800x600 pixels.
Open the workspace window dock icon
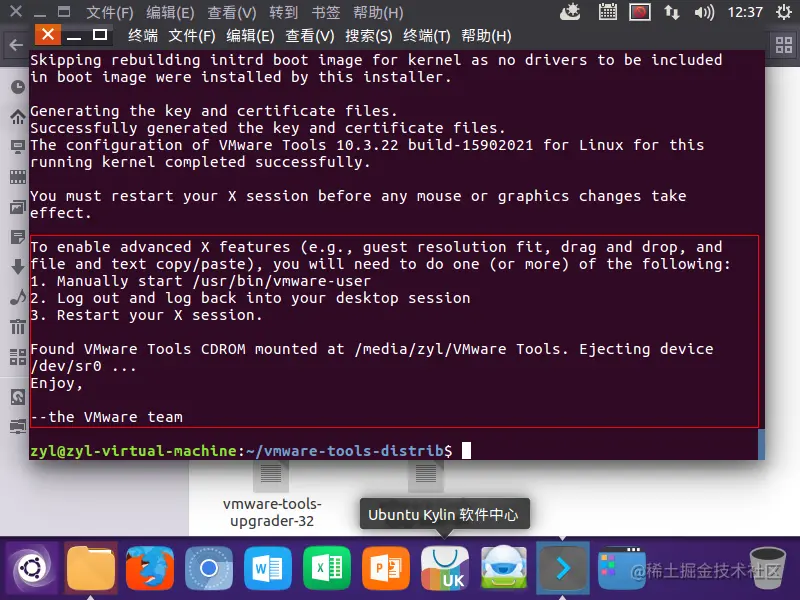pos(622,568)
